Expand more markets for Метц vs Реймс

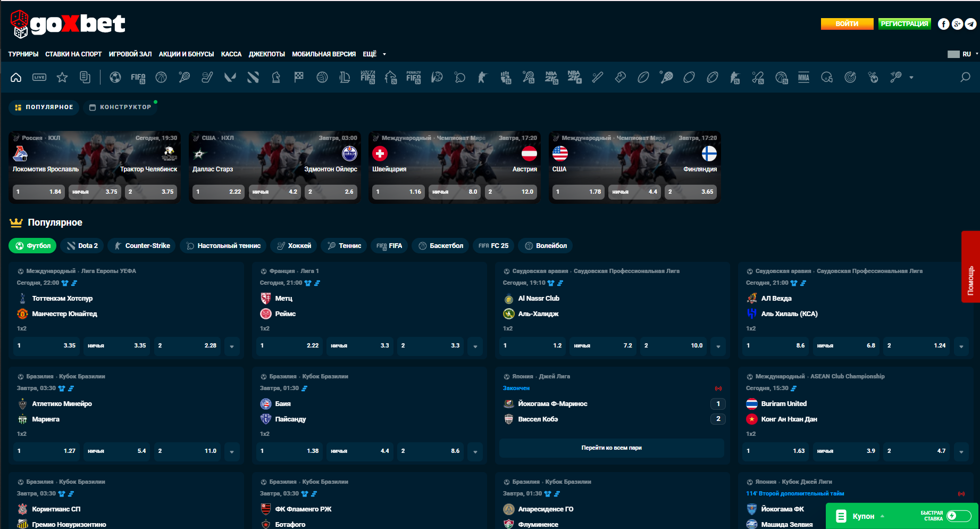coord(475,346)
